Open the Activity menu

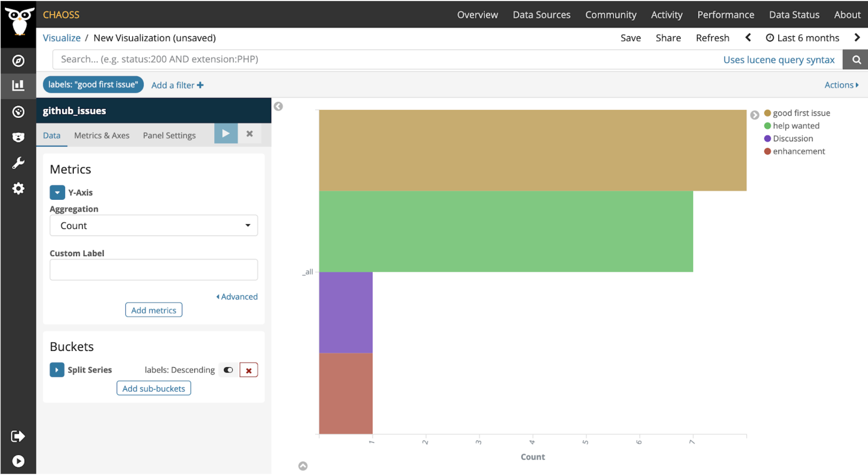click(666, 15)
